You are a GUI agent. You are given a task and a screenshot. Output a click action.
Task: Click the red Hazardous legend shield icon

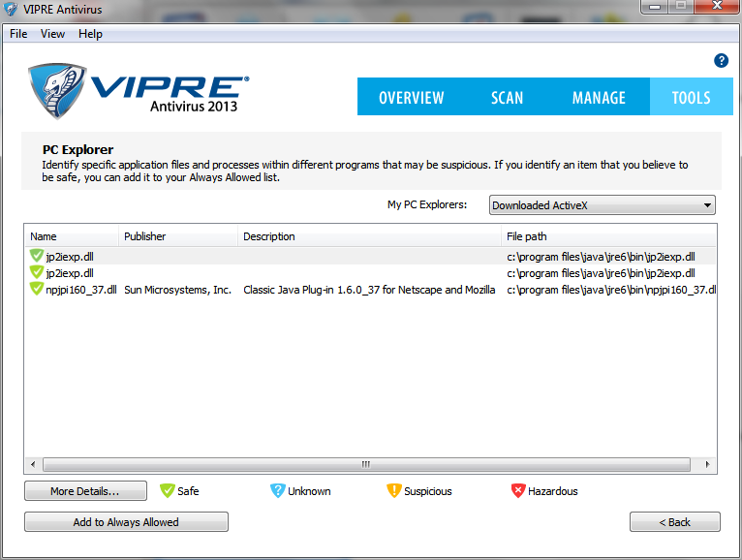coord(518,491)
